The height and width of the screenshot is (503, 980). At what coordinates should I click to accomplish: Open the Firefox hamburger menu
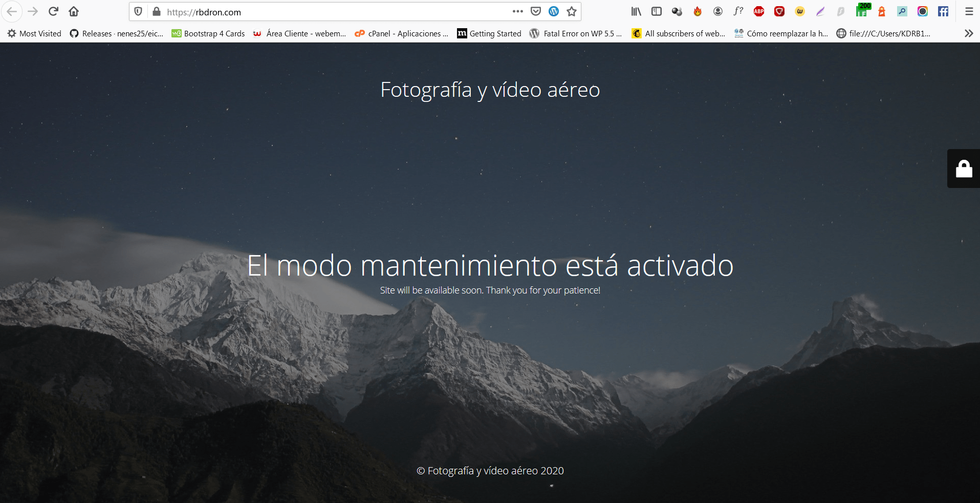click(x=969, y=11)
